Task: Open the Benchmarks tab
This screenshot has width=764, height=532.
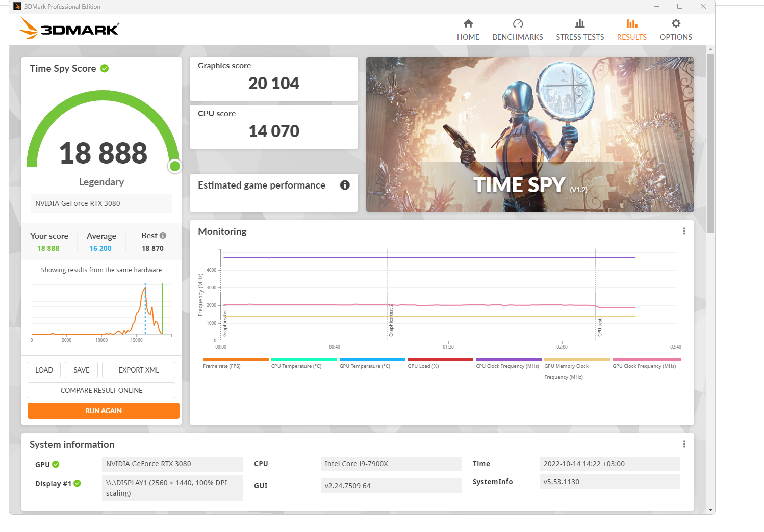Action: (517, 30)
